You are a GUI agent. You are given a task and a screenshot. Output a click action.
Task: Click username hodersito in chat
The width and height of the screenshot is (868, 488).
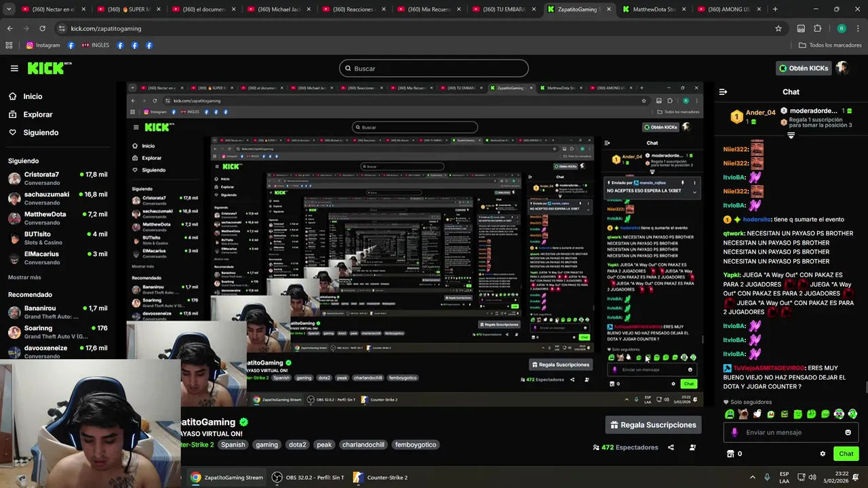coord(757,220)
